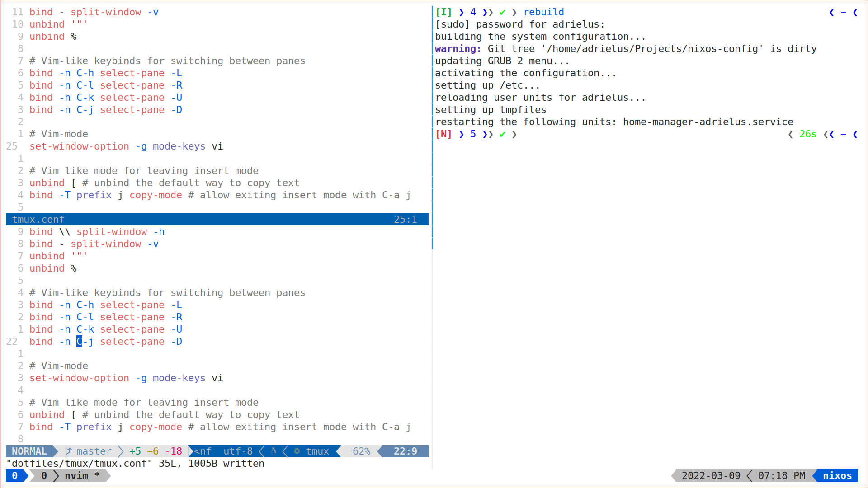
Task: Click 'home-manager-adrielus.service' in terminal output
Action: coord(708,122)
